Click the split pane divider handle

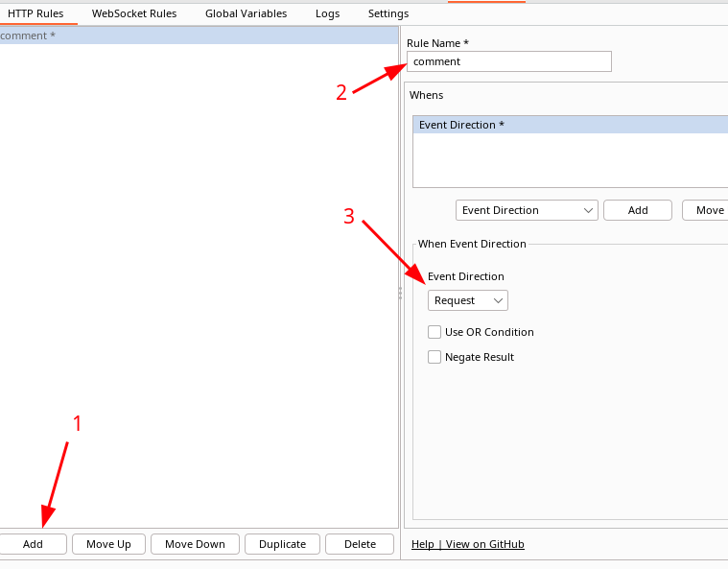pos(400,293)
